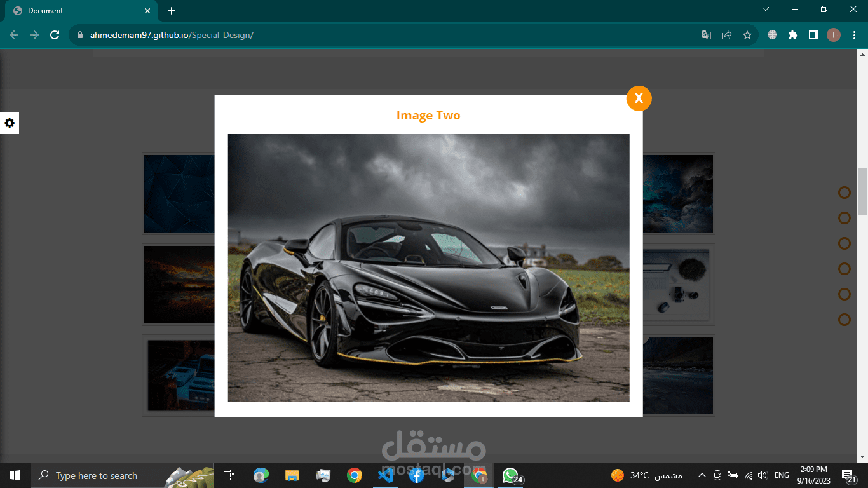Switch to the Document tab
Image resolution: width=868 pixels, height=488 pixels.
79,11
